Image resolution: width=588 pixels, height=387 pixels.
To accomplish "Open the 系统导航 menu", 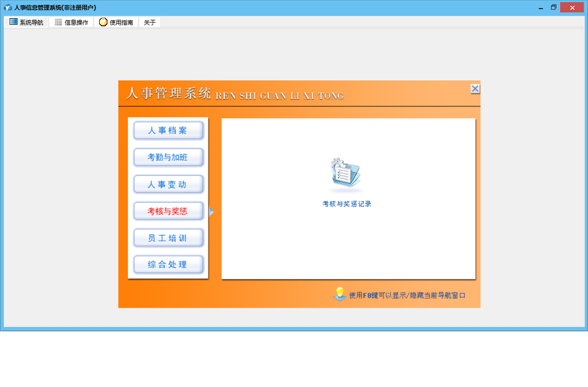I will [x=27, y=22].
